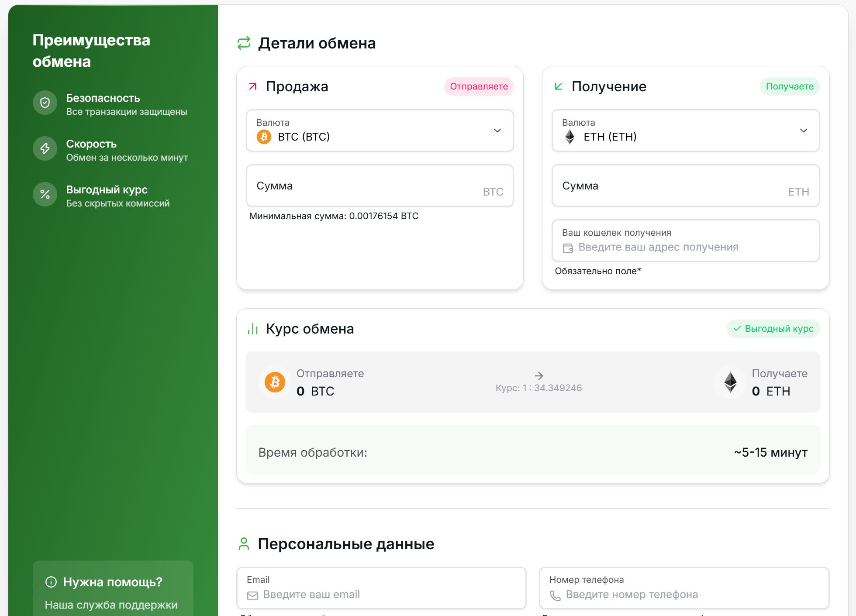
Task: Click the lightning bolt icon beside Скорость
Action: pyautogui.click(x=45, y=148)
